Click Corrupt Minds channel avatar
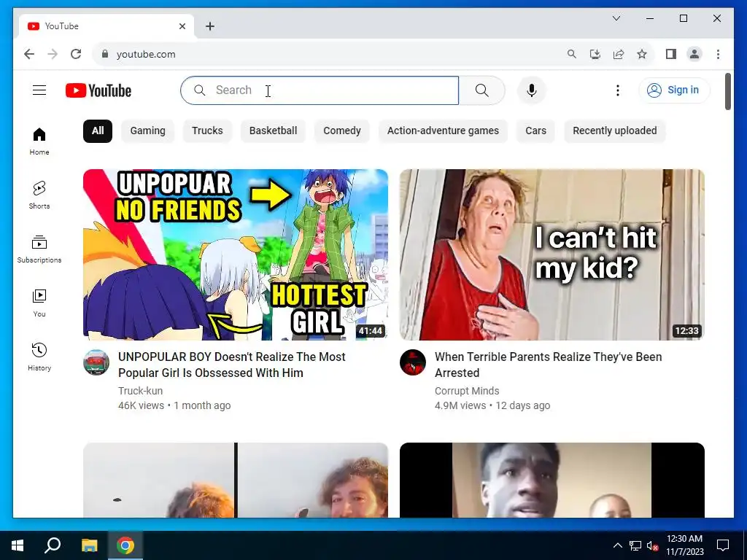Image resolution: width=747 pixels, height=560 pixels. click(413, 362)
